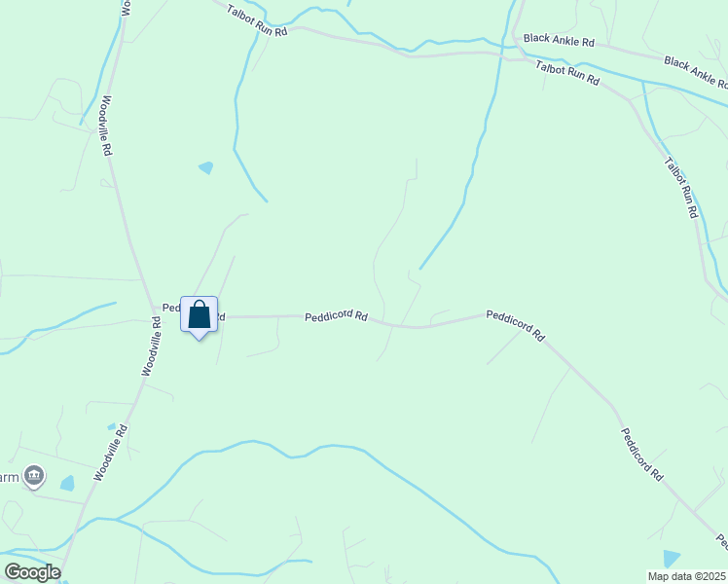Click Woodville Rd label north of Peddicord junction
Screen dimensions: 728x584
[x=106, y=126]
